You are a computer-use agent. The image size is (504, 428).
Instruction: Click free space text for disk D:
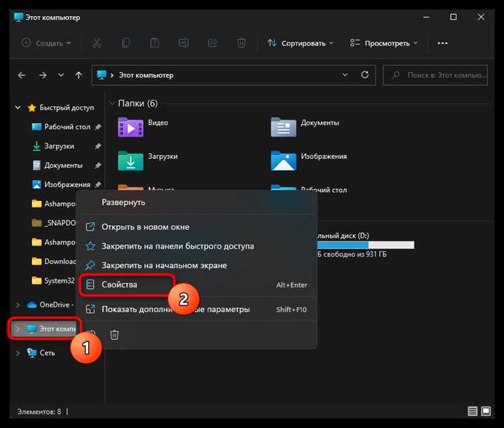point(351,255)
